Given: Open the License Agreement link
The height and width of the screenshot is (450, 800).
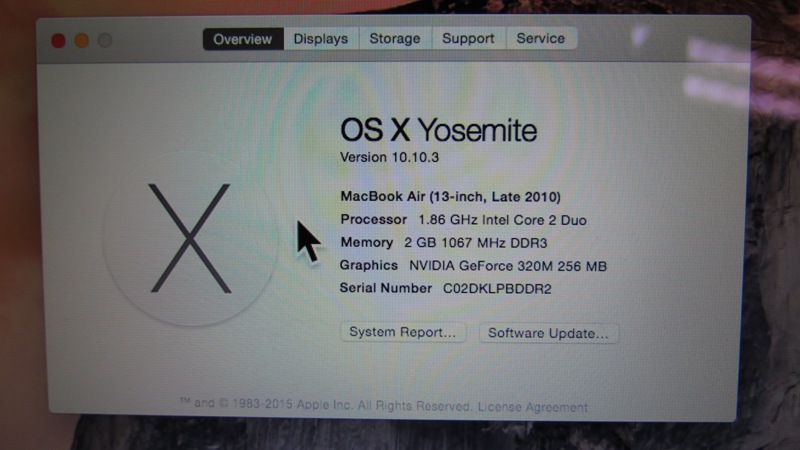Looking at the screenshot, I should tap(533, 407).
